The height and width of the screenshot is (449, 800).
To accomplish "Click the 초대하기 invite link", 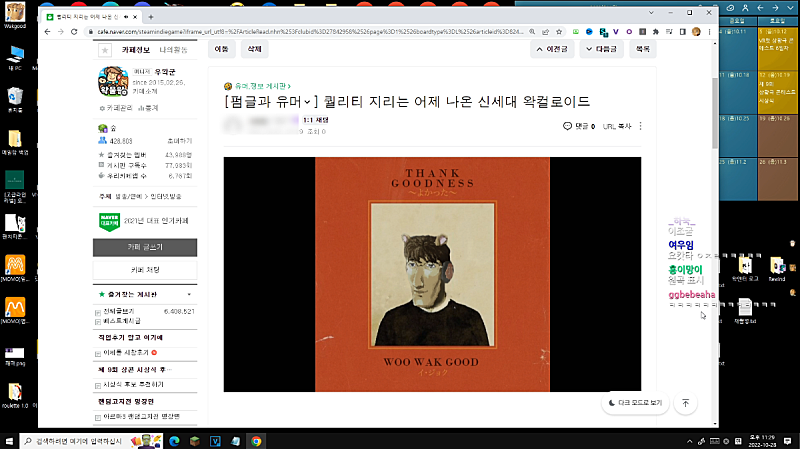I will [x=180, y=141].
